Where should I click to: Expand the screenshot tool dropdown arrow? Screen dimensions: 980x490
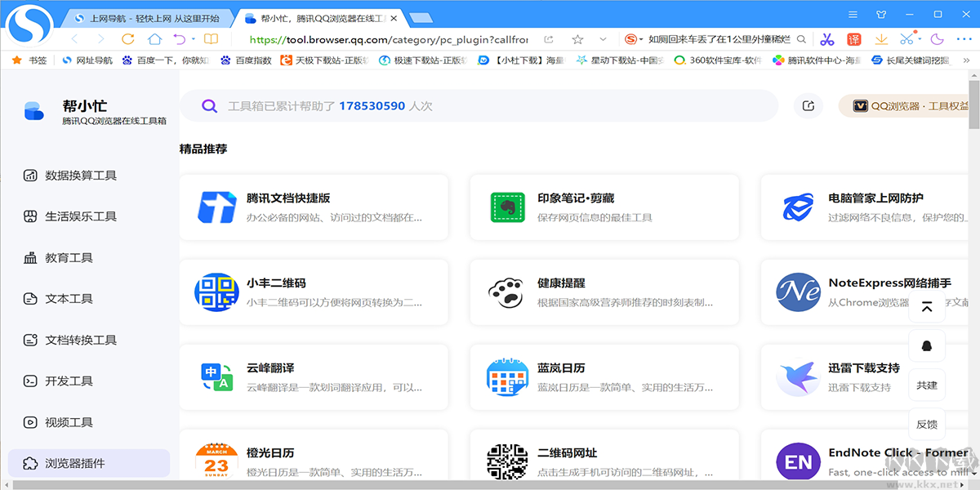(920, 38)
